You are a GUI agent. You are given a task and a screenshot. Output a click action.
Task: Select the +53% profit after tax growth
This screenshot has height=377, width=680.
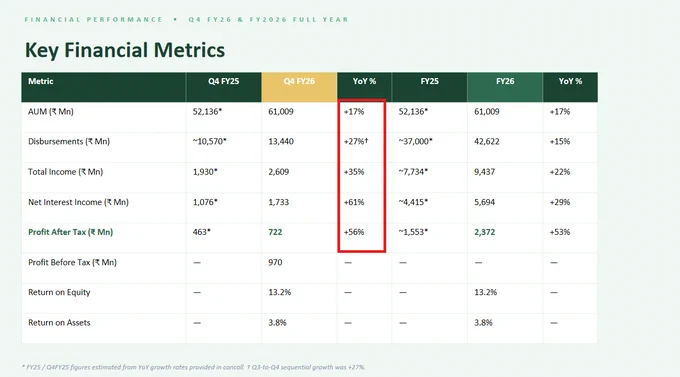pyautogui.click(x=559, y=232)
